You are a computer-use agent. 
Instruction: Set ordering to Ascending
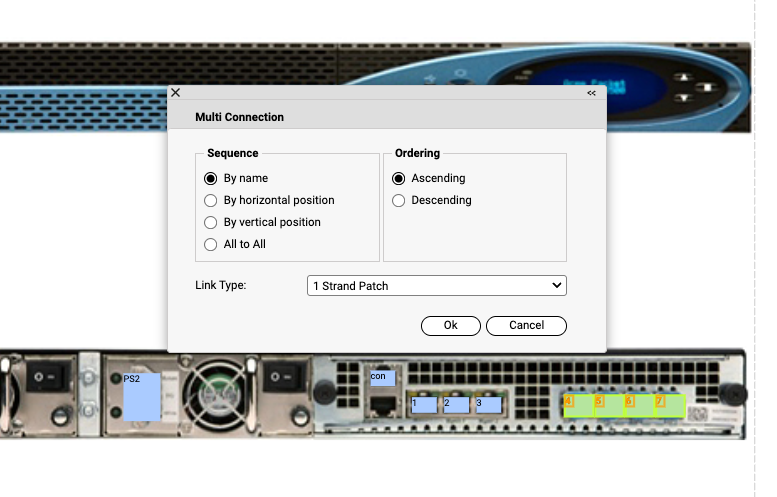399,179
